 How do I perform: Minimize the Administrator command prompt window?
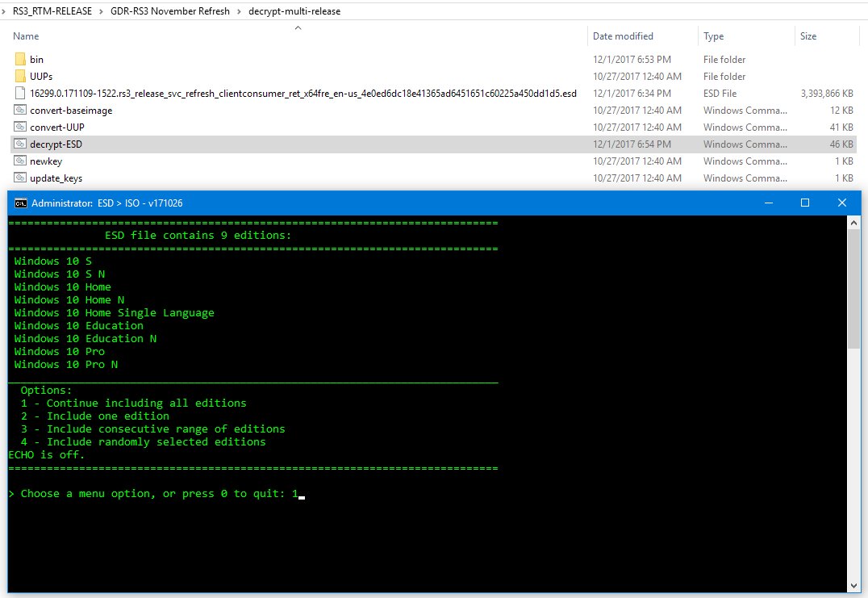[x=768, y=203]
